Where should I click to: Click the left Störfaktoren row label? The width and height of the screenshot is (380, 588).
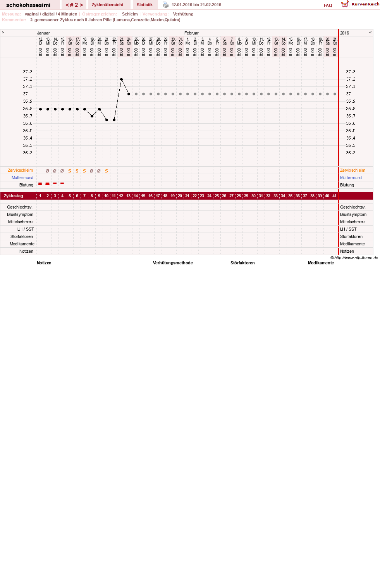(22, 236)
